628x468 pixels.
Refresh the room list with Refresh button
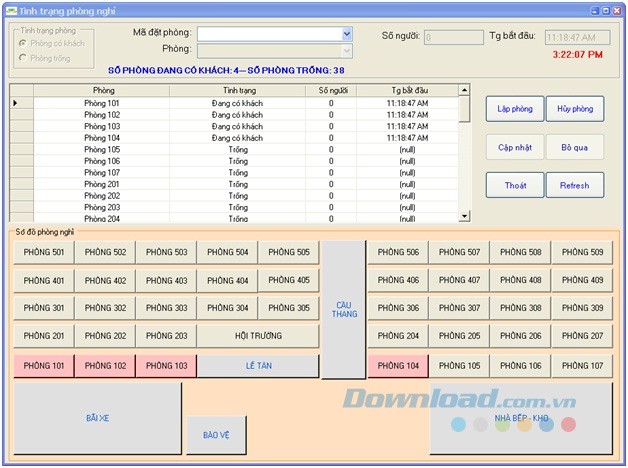pyautogui.click(x=574, y=185)
